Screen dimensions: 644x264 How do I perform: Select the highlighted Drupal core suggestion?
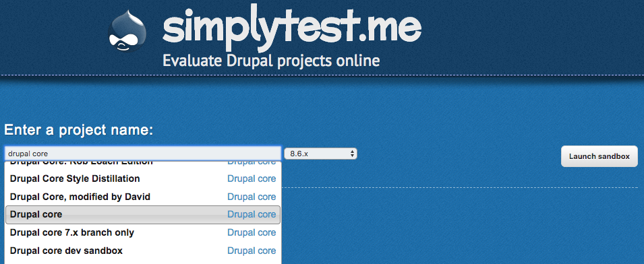[143, 214]
